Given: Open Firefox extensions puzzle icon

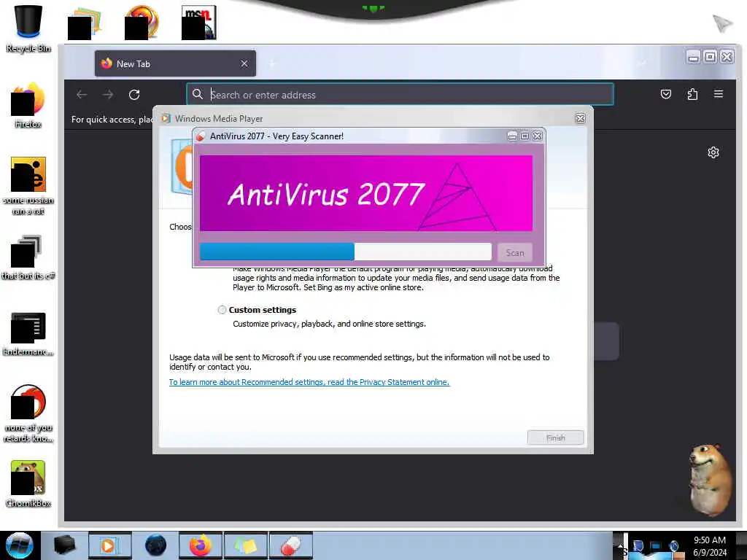Looking at the screenshot, I should (692, 94).
